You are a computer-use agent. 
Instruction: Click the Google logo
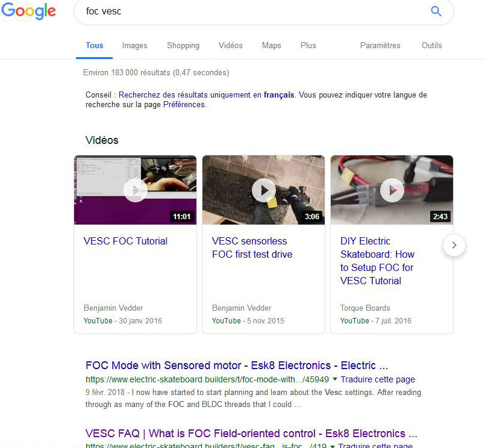coord(28,11)
